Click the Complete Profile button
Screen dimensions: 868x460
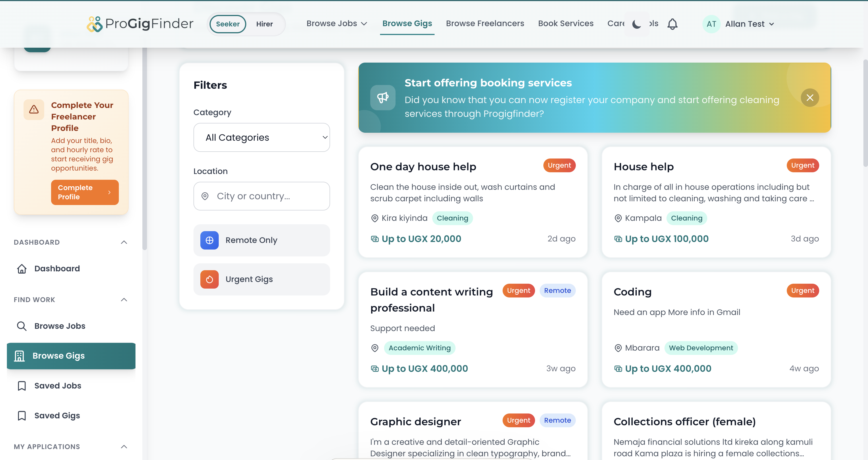85,192
